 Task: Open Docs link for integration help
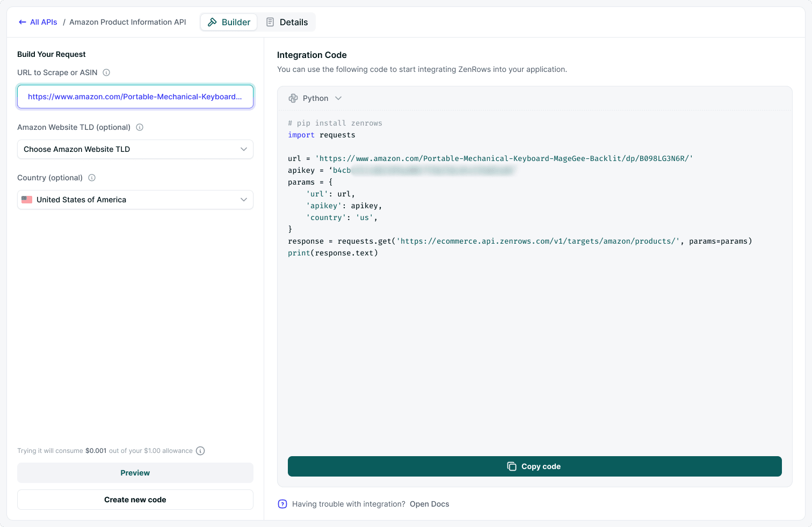tap(430, 504)
